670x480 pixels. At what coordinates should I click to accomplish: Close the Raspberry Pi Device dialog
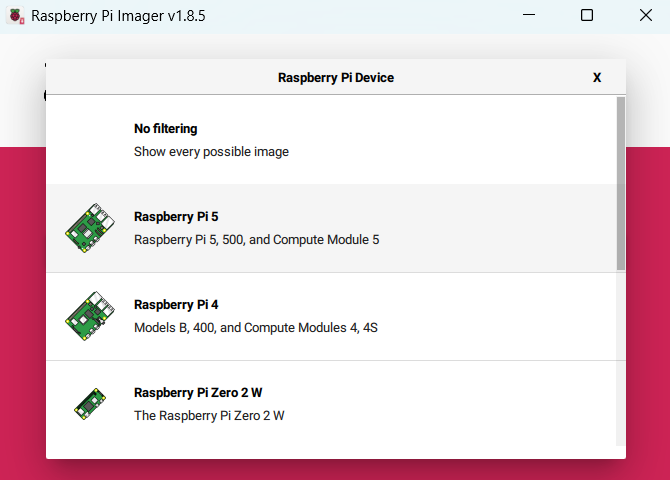[x=597, y=77]
